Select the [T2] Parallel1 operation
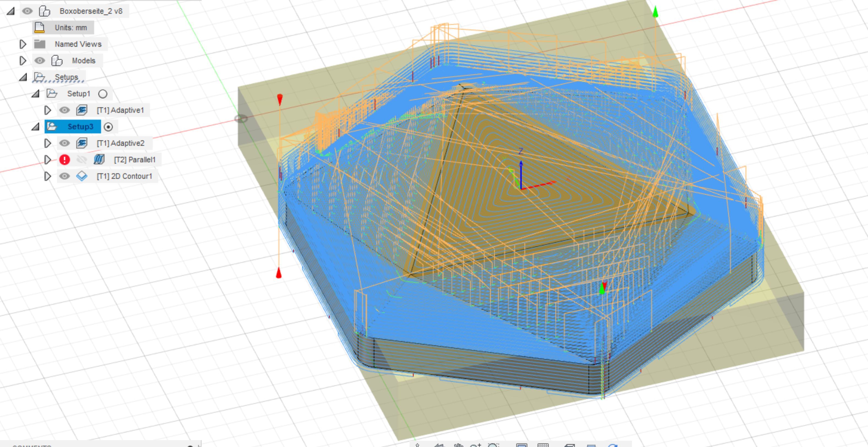 click(134, 160)
